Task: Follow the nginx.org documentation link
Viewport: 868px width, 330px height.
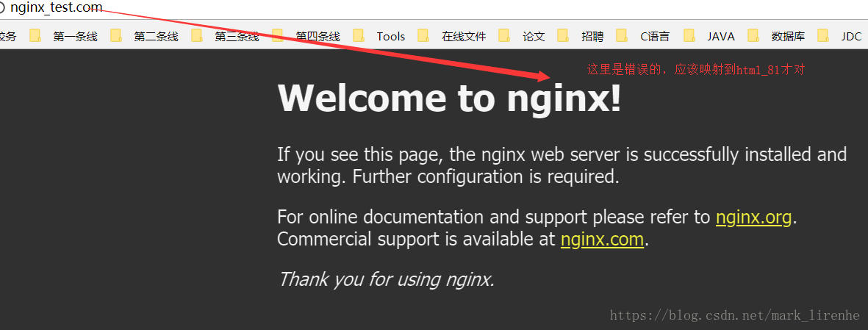Action: [x=753, y=218]
